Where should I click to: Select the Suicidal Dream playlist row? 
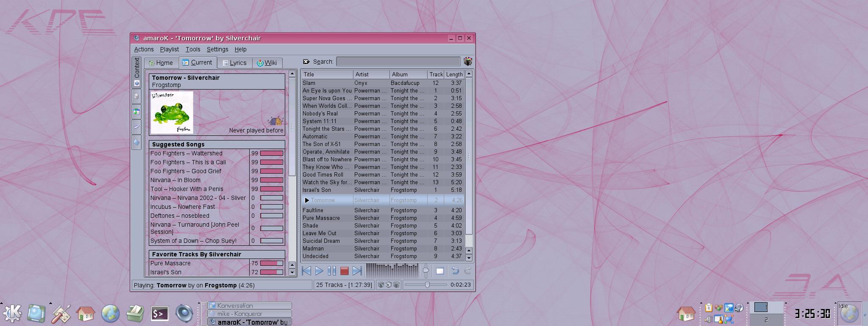click(383, 241)
